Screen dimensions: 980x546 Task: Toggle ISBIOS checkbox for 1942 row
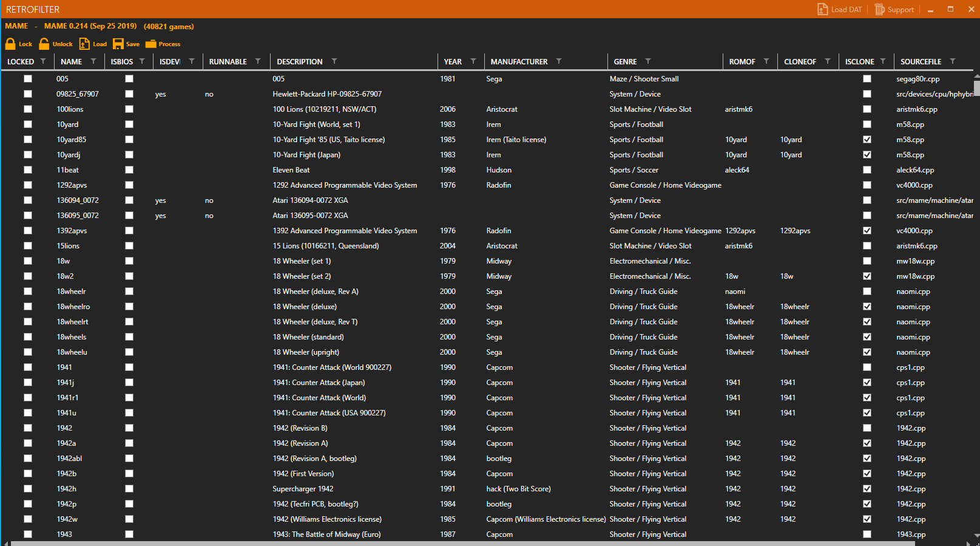coord(129,428)
